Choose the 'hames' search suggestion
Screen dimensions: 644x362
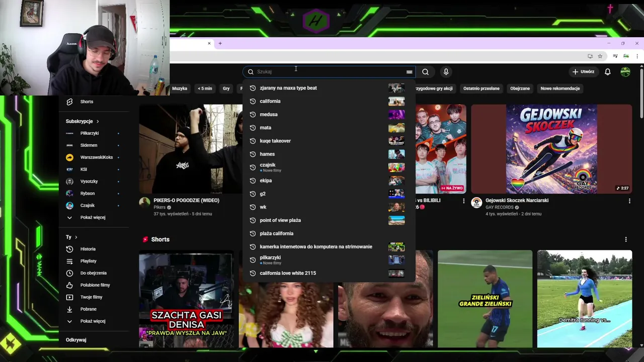[x=329, y=154]
